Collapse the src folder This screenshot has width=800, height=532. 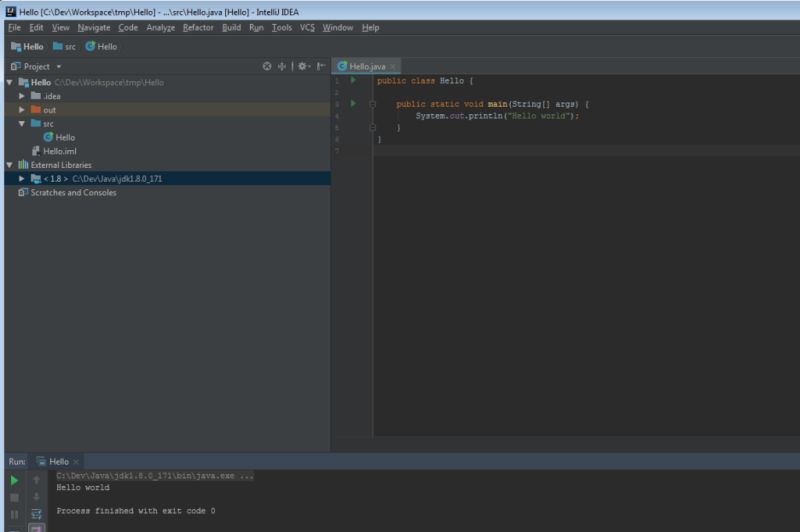click(x=21, y=123)
